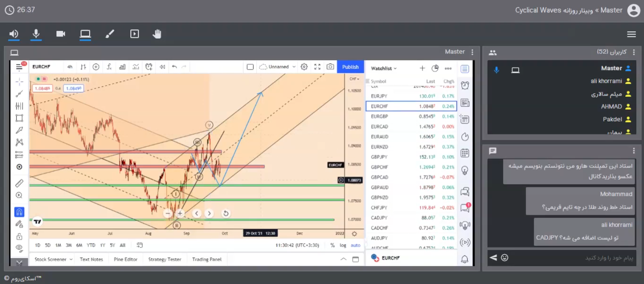Open the Unnamed layout dropdown
This screenshot has width=644, height=284.
coord(278,67)
